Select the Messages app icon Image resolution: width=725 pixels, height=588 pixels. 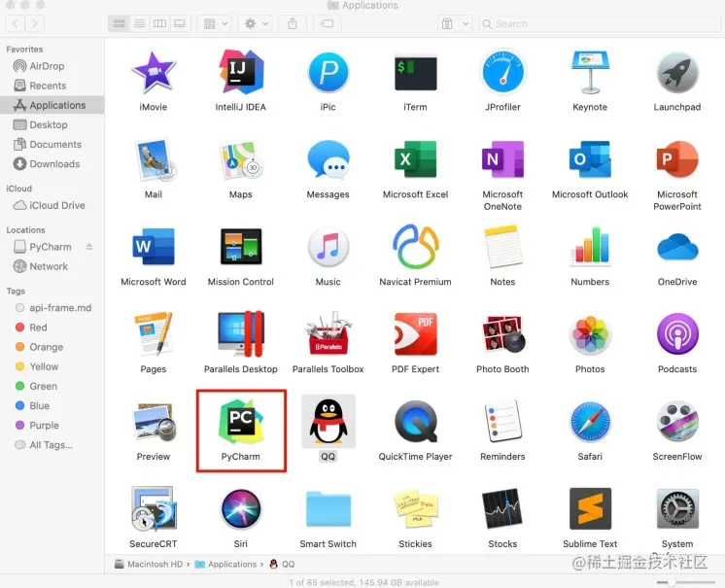click(x=328, y=159)
